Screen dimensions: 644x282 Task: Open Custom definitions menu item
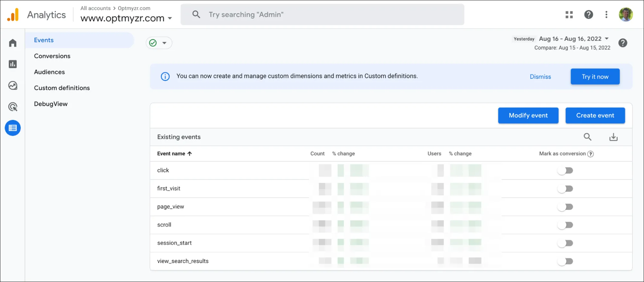tap(62, 88)
